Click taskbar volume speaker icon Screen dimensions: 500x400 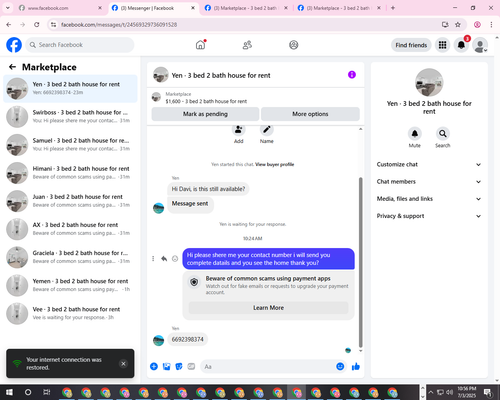coord(450,392)
